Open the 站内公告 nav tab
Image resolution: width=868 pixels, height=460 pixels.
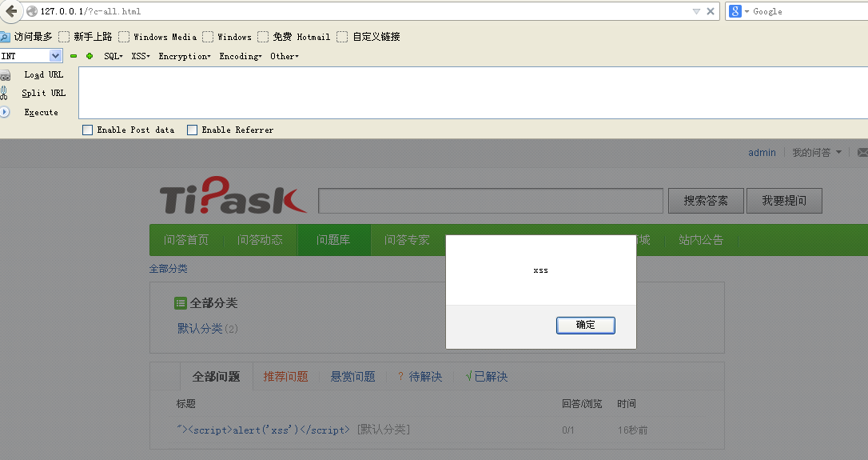701,240
